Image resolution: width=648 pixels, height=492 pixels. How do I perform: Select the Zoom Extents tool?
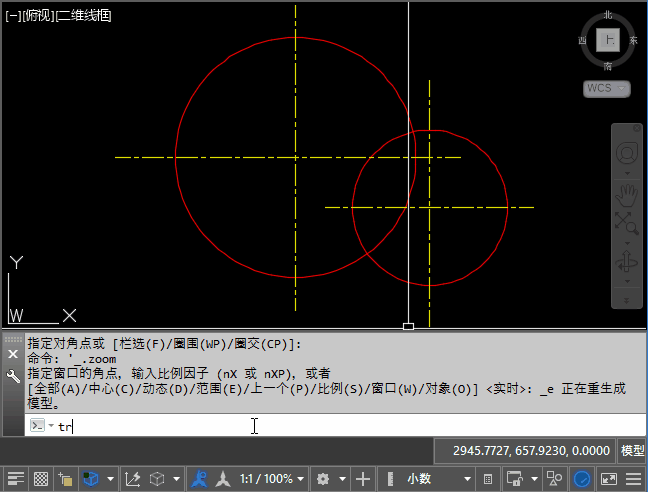(627, 222)
